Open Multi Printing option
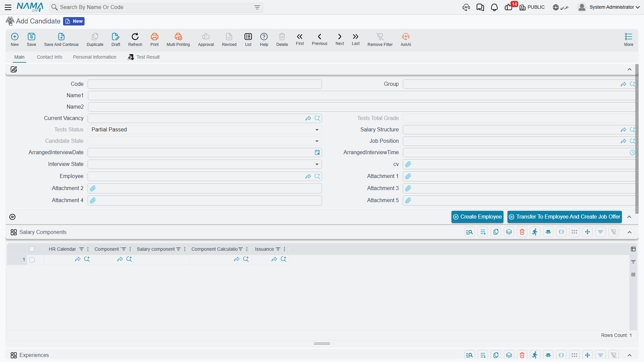The height and width of the screenshot is (362, 644). tap(178, 40)
